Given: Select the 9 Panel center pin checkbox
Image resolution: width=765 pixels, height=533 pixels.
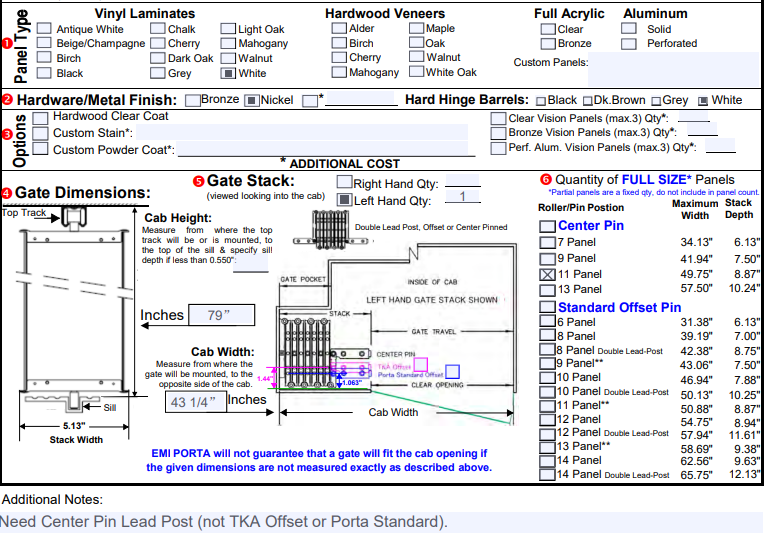Looking at the screenshot, I should click(547, 259).
